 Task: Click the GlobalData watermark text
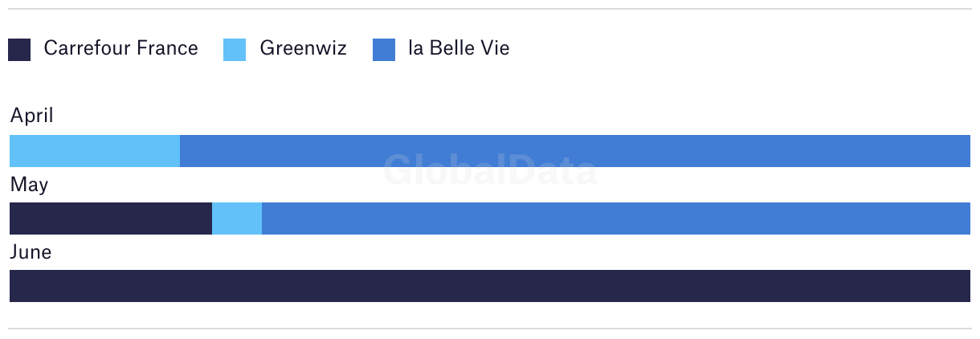[x=490, y=170]
